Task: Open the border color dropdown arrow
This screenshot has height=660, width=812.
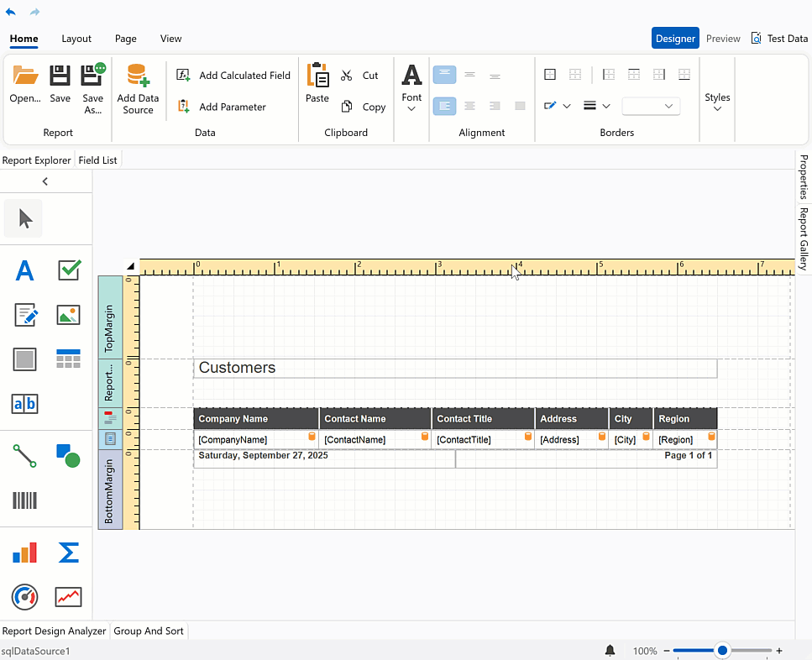Action: coord(568,106)
